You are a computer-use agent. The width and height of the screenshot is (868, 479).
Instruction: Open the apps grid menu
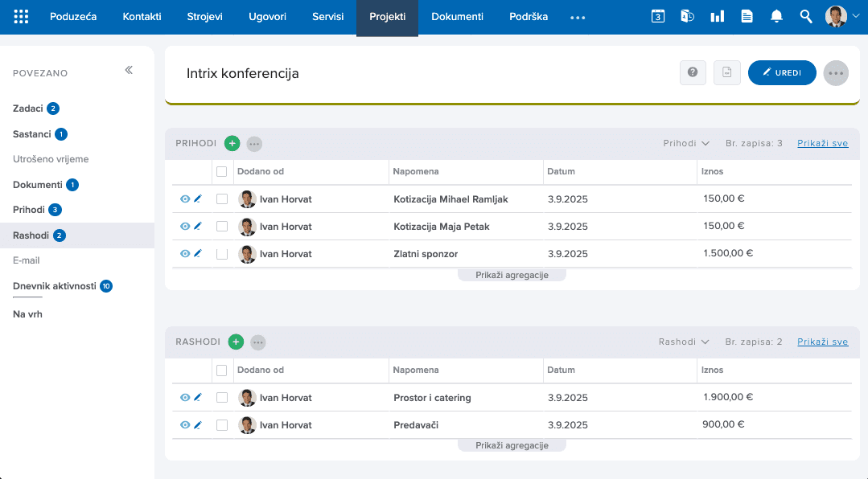coord(21,17)
